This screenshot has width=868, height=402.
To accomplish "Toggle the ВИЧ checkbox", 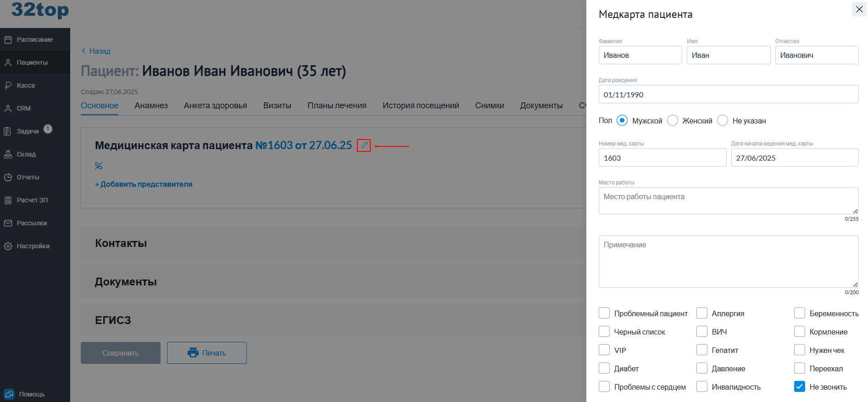I will pyautogui.click(x=702, y=331).
